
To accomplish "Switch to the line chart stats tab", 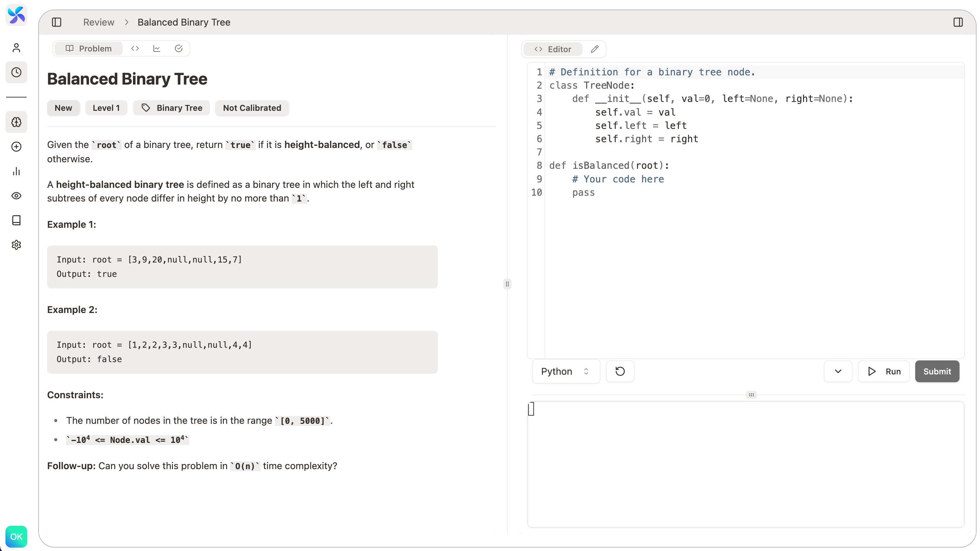I will click(157, 48).
